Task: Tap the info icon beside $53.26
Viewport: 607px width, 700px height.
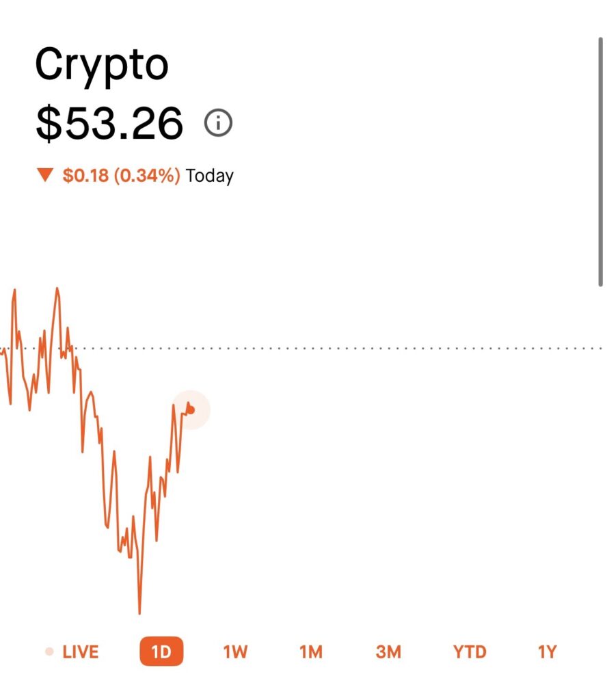Action: point(219,124)
